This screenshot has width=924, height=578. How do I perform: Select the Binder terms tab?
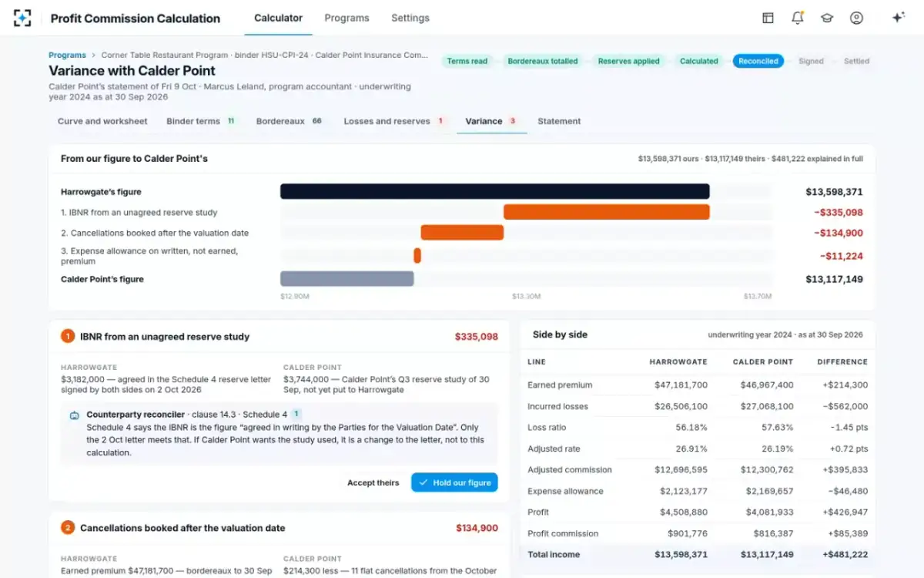201,121
